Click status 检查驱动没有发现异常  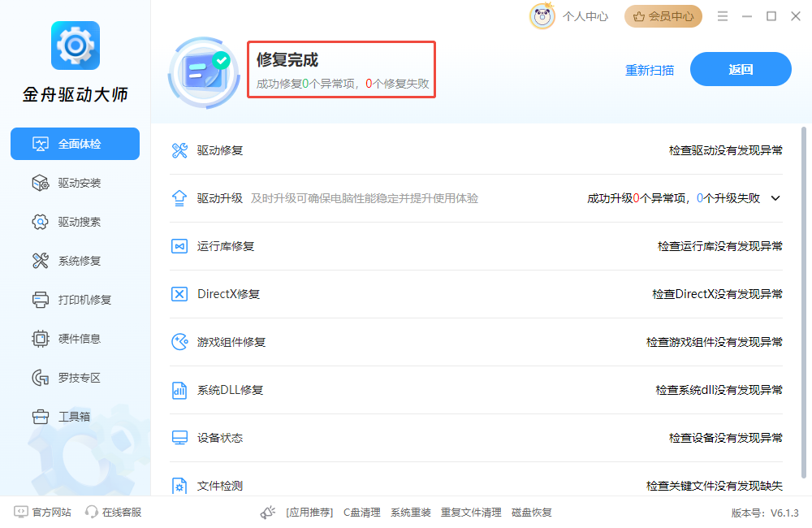pos(725,150)
